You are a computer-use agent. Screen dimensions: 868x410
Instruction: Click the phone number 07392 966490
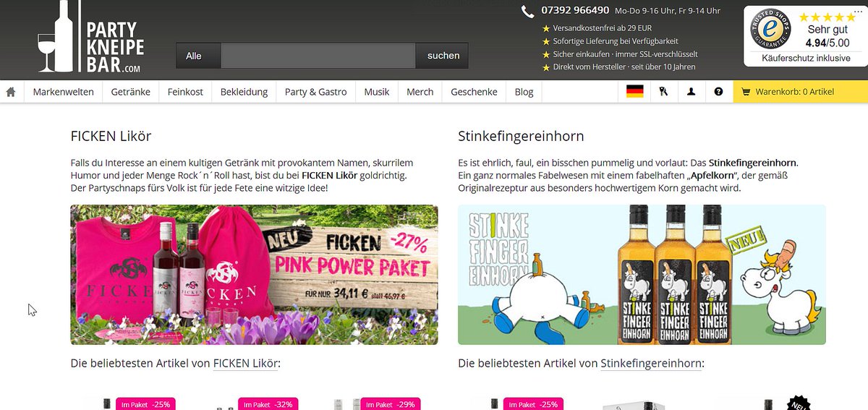(575, 11)
